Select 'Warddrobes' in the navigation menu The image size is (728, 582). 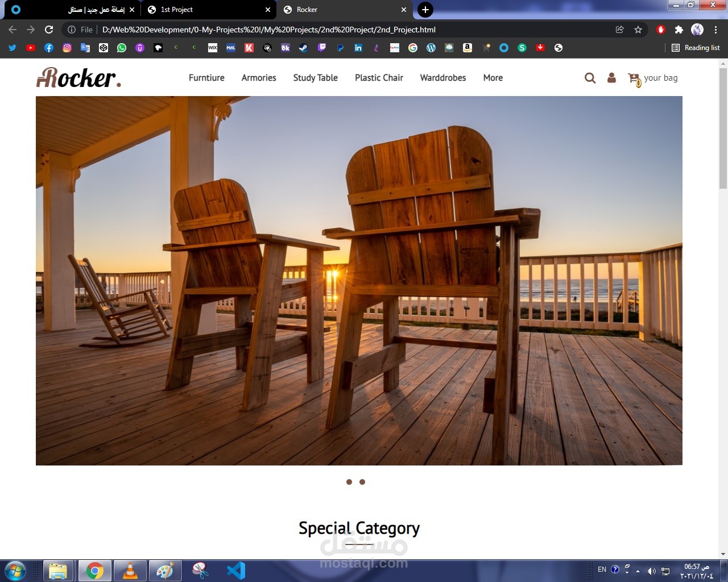pyautogui.click(x=442, y=78)
